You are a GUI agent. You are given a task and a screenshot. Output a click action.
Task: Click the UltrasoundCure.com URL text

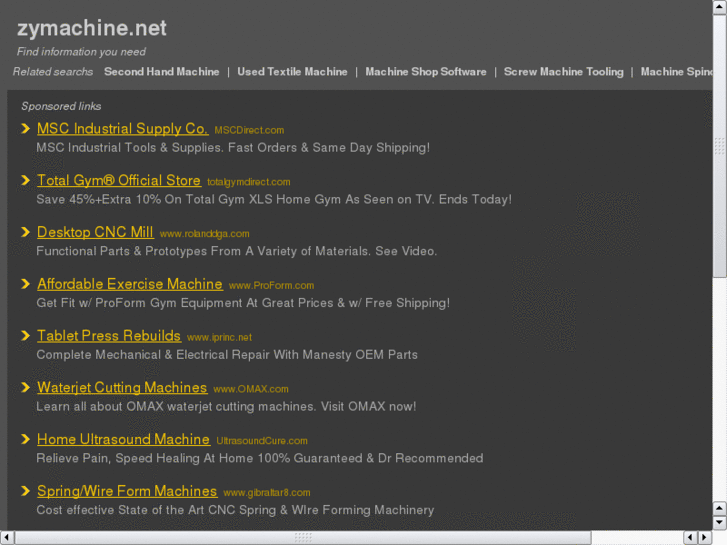(262, 441)
